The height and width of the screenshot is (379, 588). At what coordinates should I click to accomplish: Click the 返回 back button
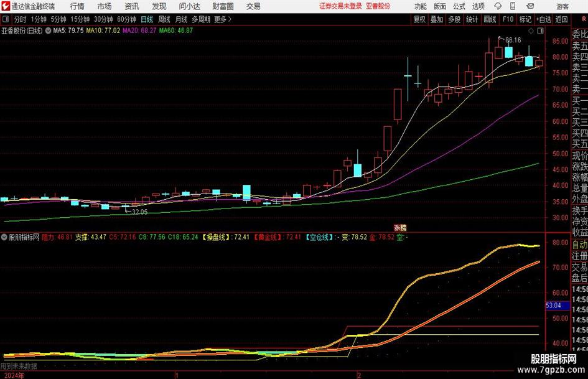[561, 19]
